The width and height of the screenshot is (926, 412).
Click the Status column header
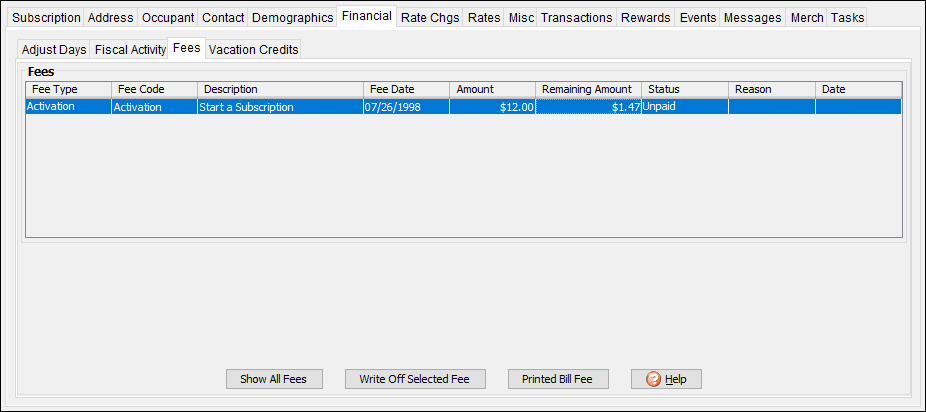tap(684, 89)
